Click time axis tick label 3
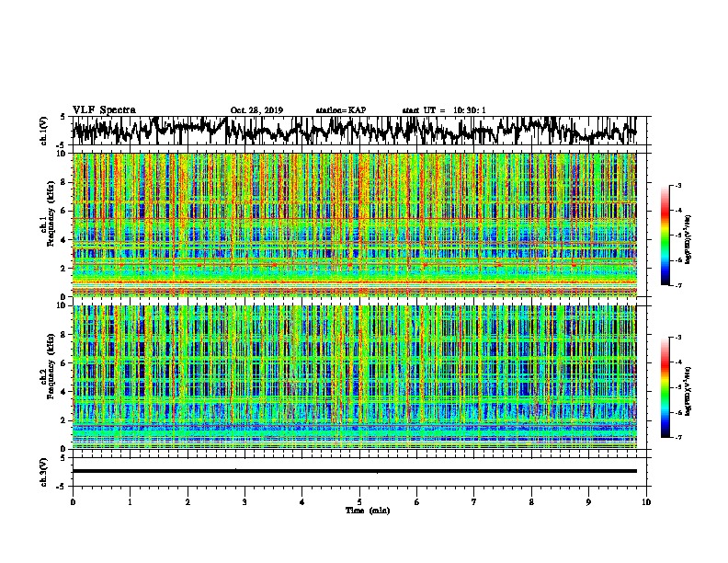Screen dimensions: 728x563 coord(245,502)
